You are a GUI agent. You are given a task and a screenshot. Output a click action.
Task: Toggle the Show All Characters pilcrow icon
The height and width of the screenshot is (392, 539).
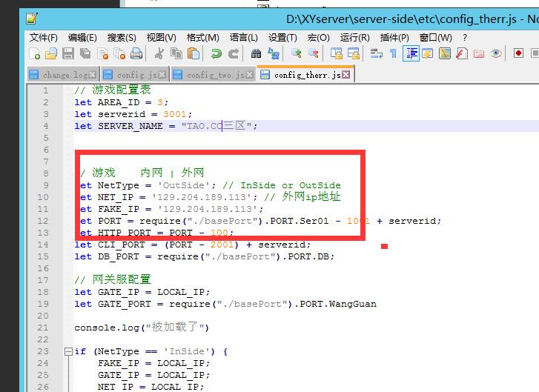pos(393,53)
